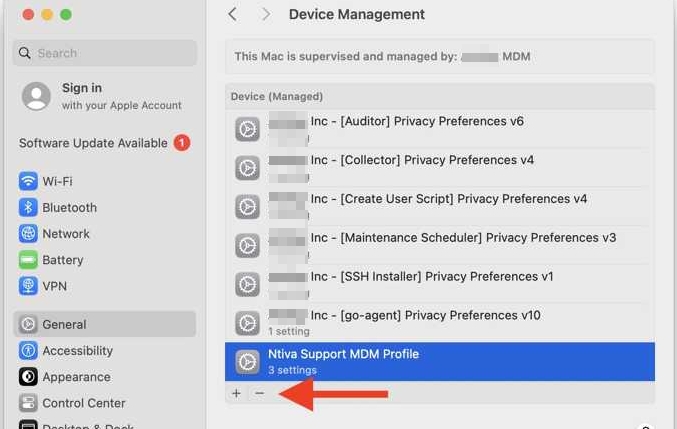Open Appearance settings
This screenshot has height=429, width=677.
point(104,377)
